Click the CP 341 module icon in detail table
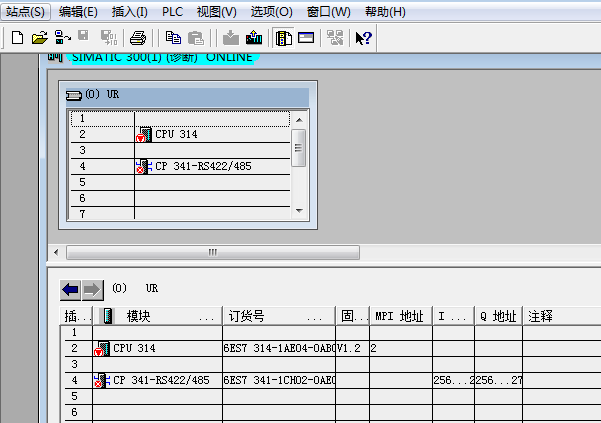 (102, 380)
